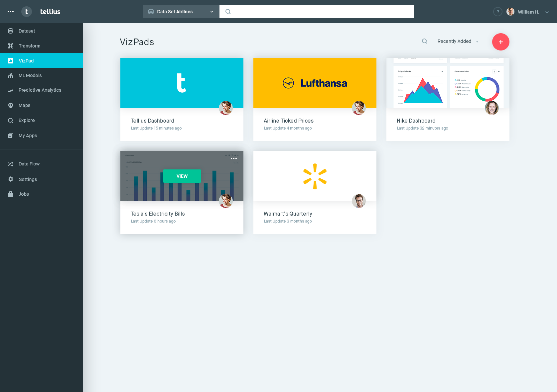Click the ML Models hierarchy icon
This screenshot has width=557, height=392.
click(11, 75)
